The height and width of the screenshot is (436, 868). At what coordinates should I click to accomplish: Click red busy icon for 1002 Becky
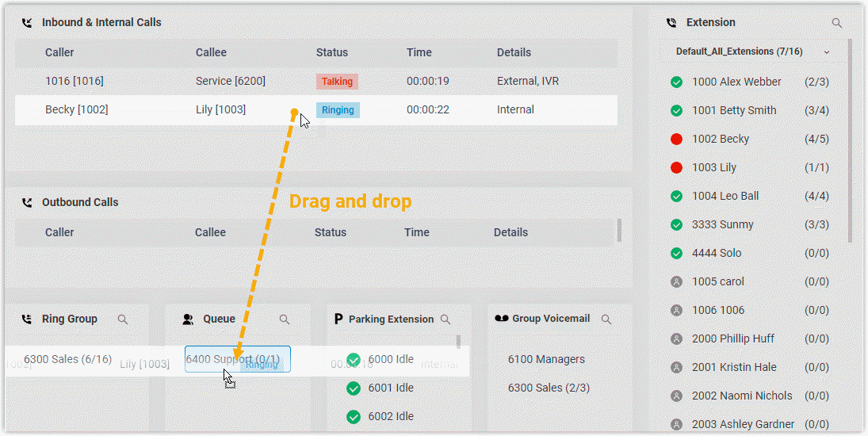tap(676, 139)
